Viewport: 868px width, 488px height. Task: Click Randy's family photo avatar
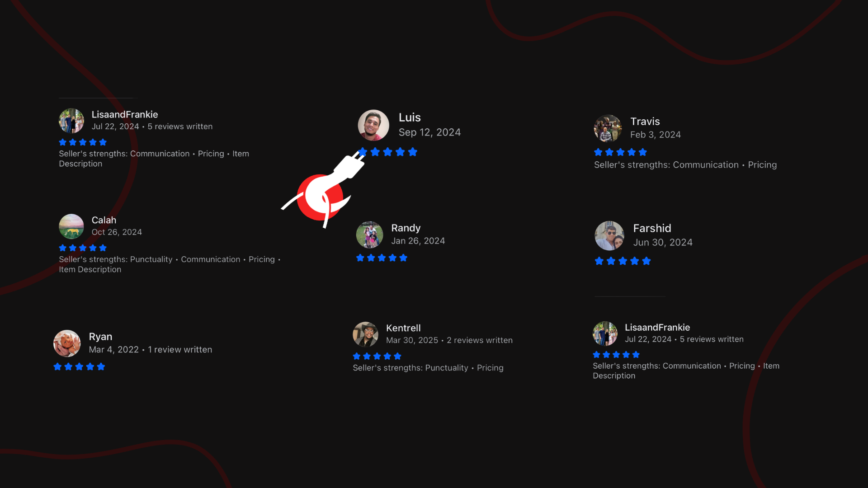tap(369, 235)
